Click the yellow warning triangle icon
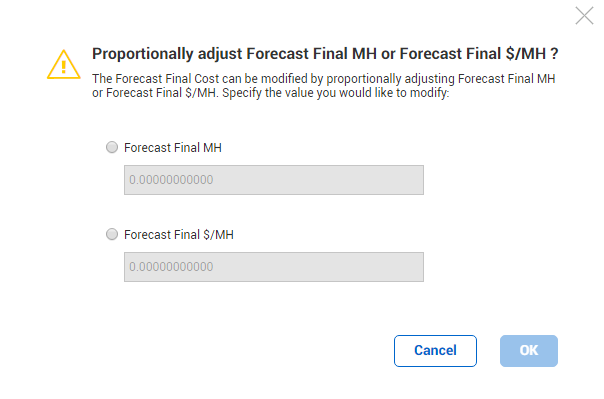The image size is (604, 399). tap(64, 65)
